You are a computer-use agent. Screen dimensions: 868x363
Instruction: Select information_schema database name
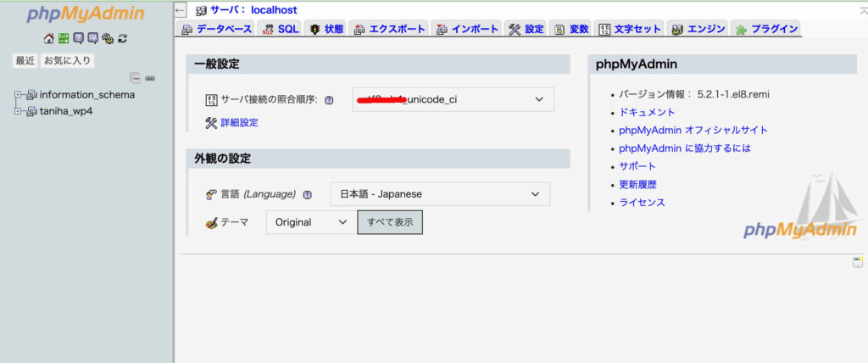coord(87,95)
